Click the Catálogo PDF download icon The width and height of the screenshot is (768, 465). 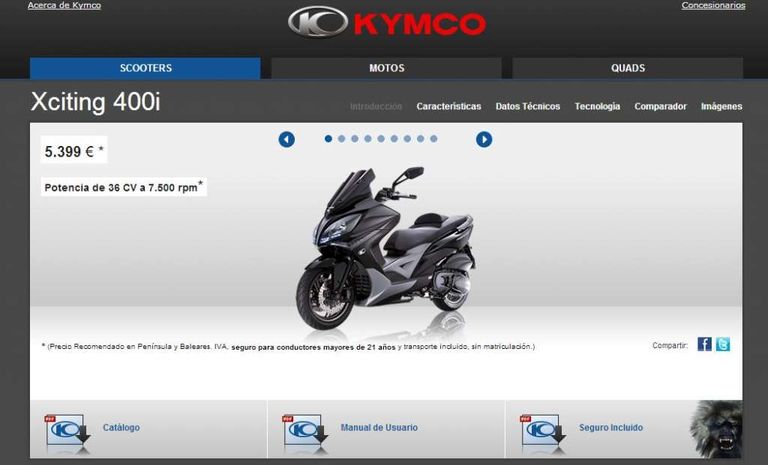(x=67, y=430)
